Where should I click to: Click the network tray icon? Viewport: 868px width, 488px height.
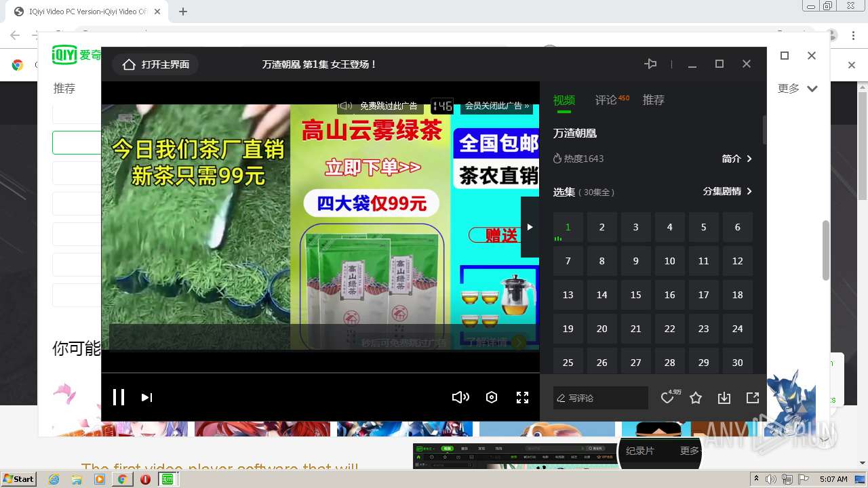787,479
